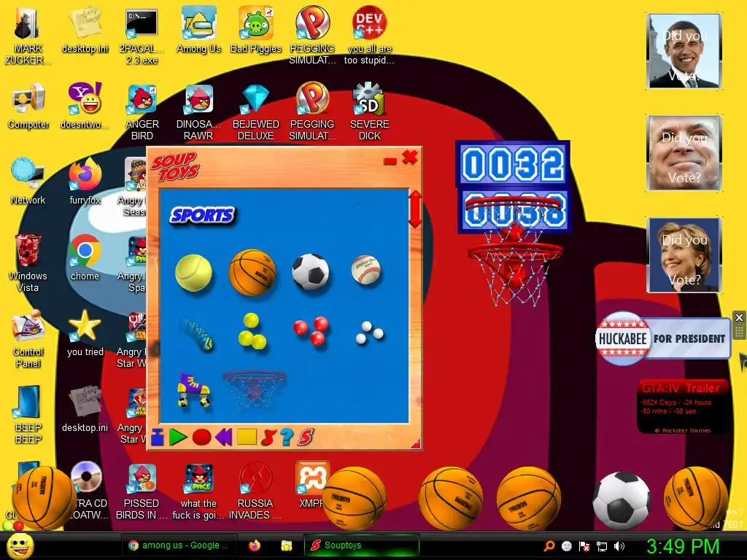This screenshot has width=747, height=560.
Task: Click the SPORTS category label
Action: [x=203, y=215]
